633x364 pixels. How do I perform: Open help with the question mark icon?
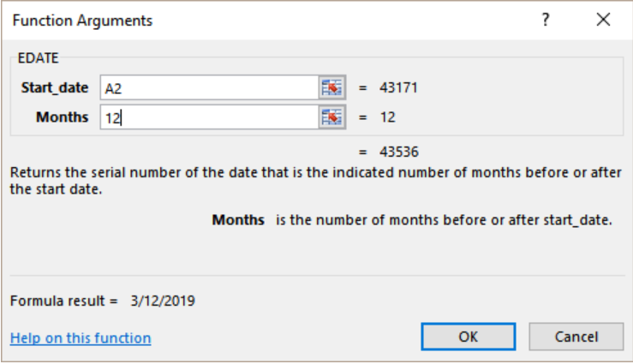[x=546, y=20]
